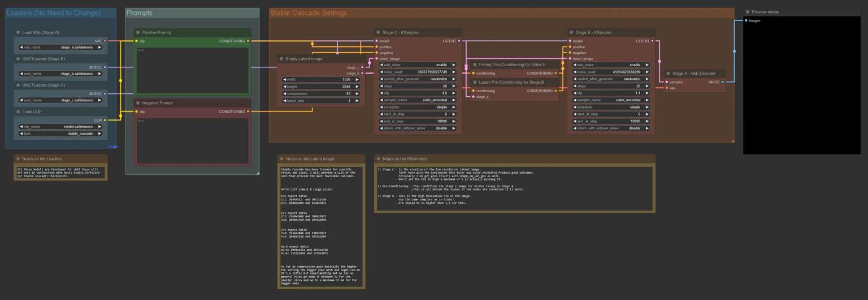Image resolution: width=868 pixels, height=300 pixels.
Task: Increase width with its right arrow
Action: [x=357, y=80]
